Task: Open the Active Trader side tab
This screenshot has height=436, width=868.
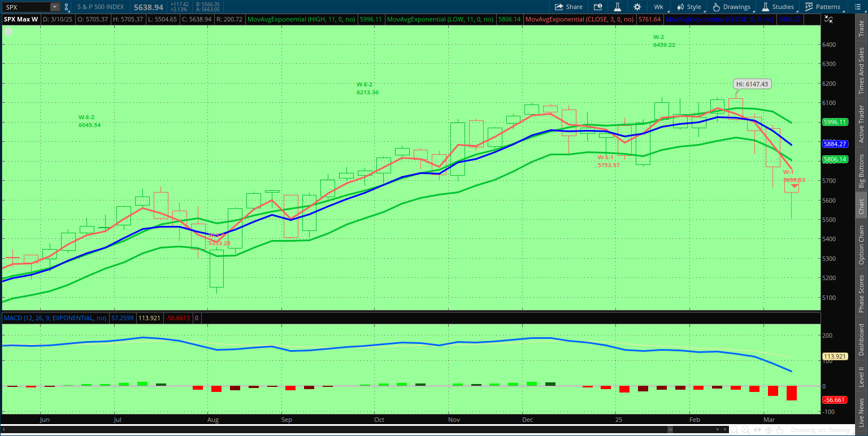Action: [861, 124]
